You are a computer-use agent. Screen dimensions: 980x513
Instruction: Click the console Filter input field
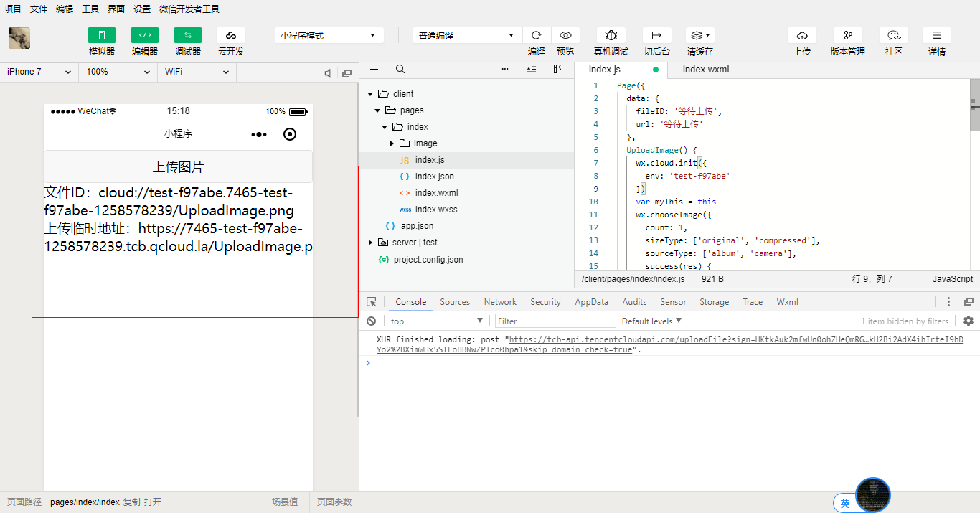tap(555, 321)
